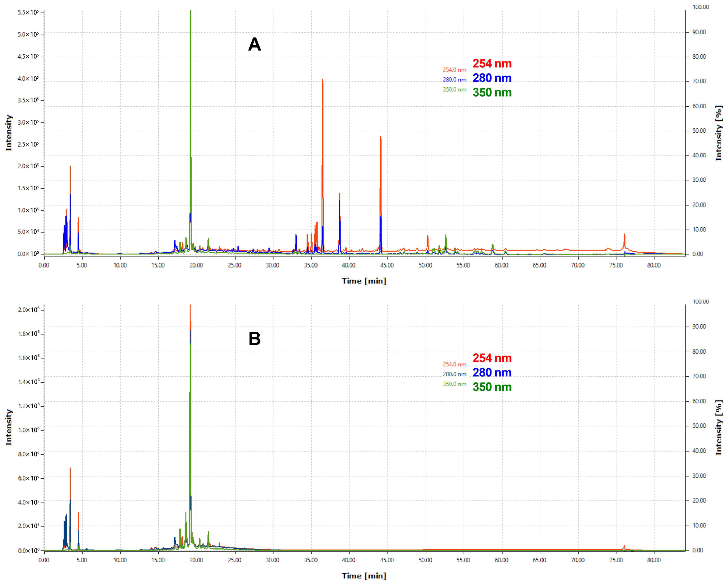This screenshot has width=728, height=586.
Task: Click Time [min] axis title under chart A
Action: click(364, 281)
